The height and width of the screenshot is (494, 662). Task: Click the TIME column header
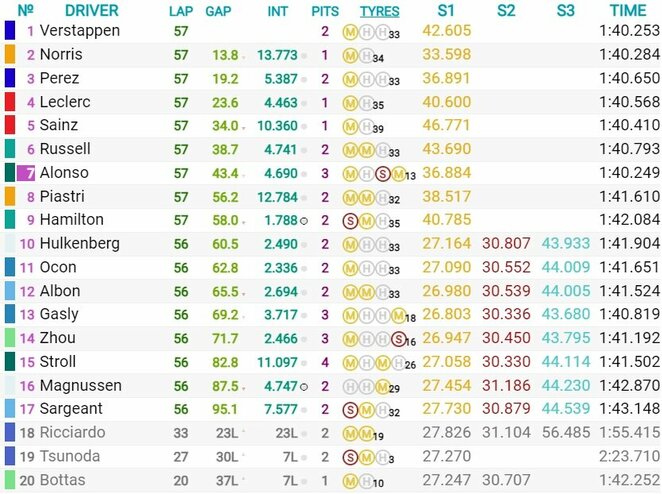coord(628,11)
